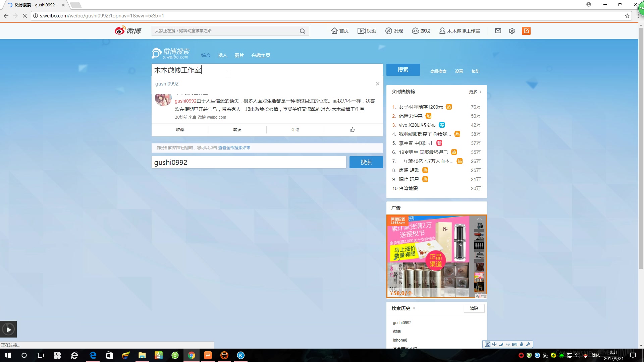This screenshot has width=644, height=362.
Task: Focus the bottom search field gushi0992
Action: pyautogui.click(x=249, y=162)
